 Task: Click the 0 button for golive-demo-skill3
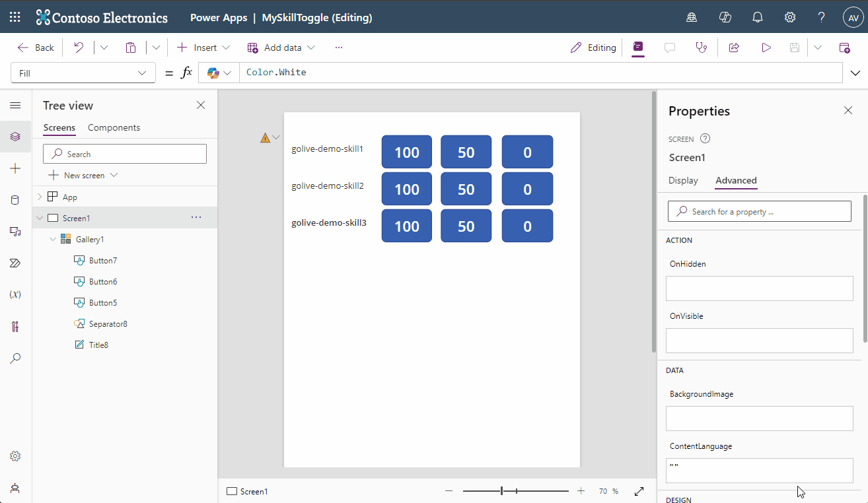527,226
